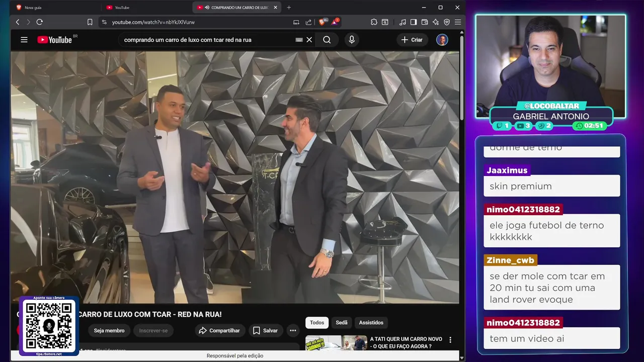The image size is (644, 362).
Task: Open on-screen keyboard icon in search box
Action: pos(299,40)
